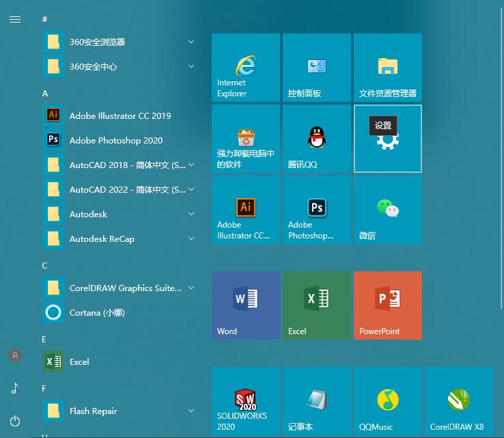504x438 pixels.
Task: Select the 360安全浏览器 folder name
Action: click(98, 42)
